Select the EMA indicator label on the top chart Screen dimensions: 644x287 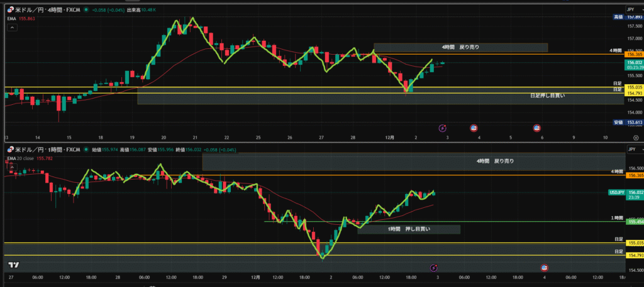click(x=11, y=19)
